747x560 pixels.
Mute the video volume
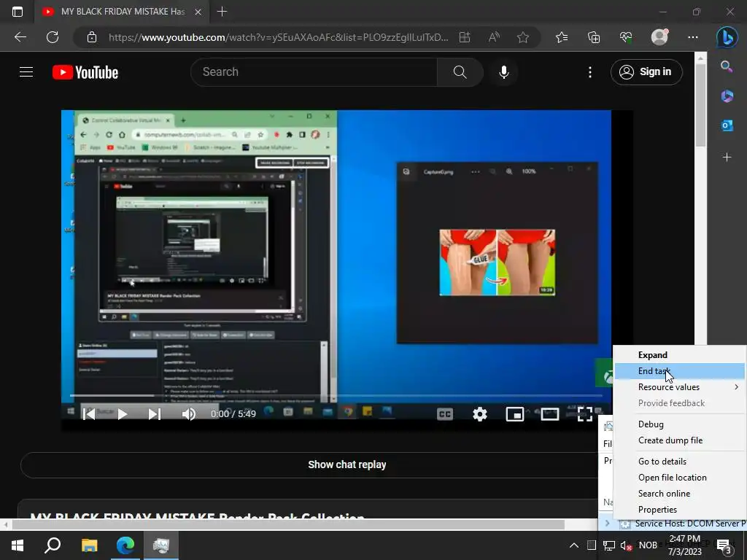[189, 414]
